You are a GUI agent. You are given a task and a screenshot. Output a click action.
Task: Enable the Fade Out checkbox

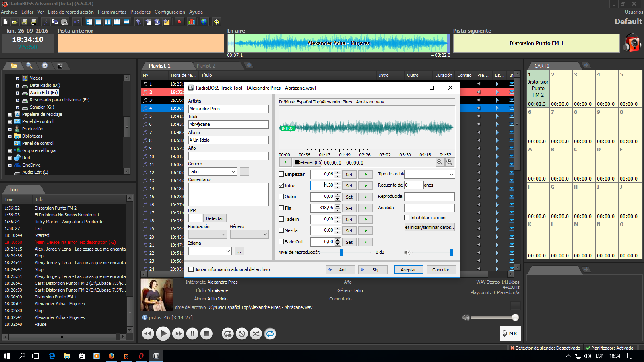click(x=281, y=242)
